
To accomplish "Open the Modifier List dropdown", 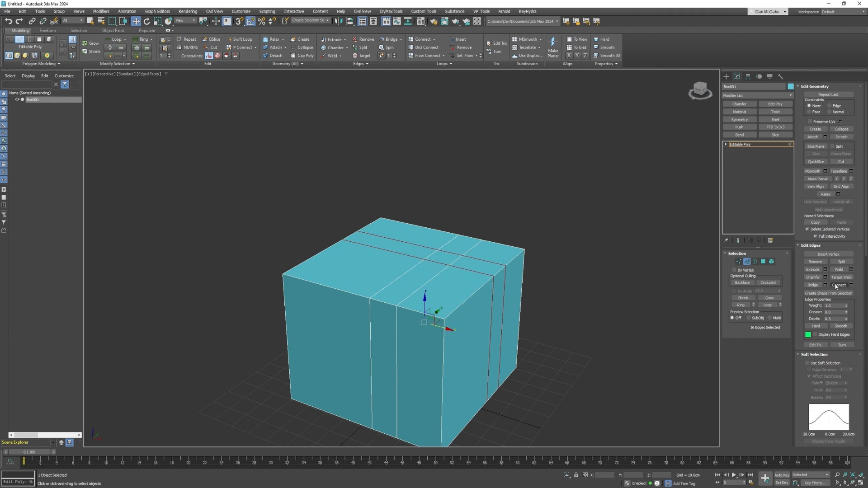I will click(x=757, y=95).
